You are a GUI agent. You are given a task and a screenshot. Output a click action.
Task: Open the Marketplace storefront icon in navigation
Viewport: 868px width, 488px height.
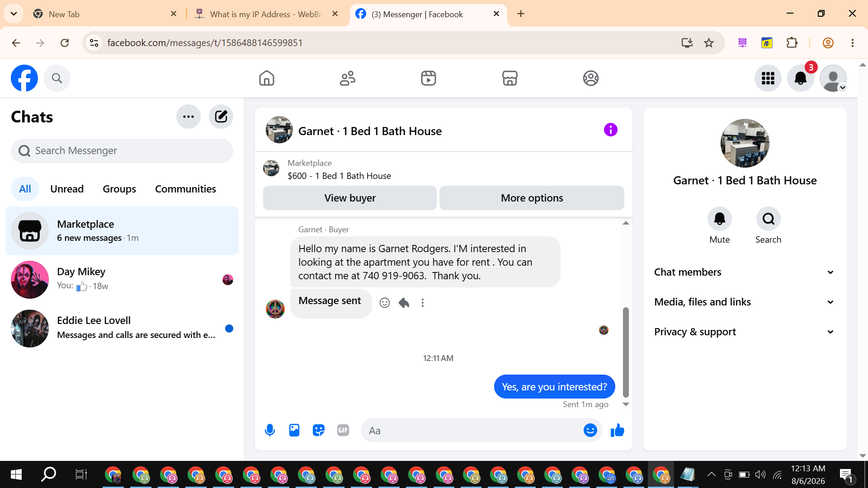pyautogui.click(x=510, y=78)
